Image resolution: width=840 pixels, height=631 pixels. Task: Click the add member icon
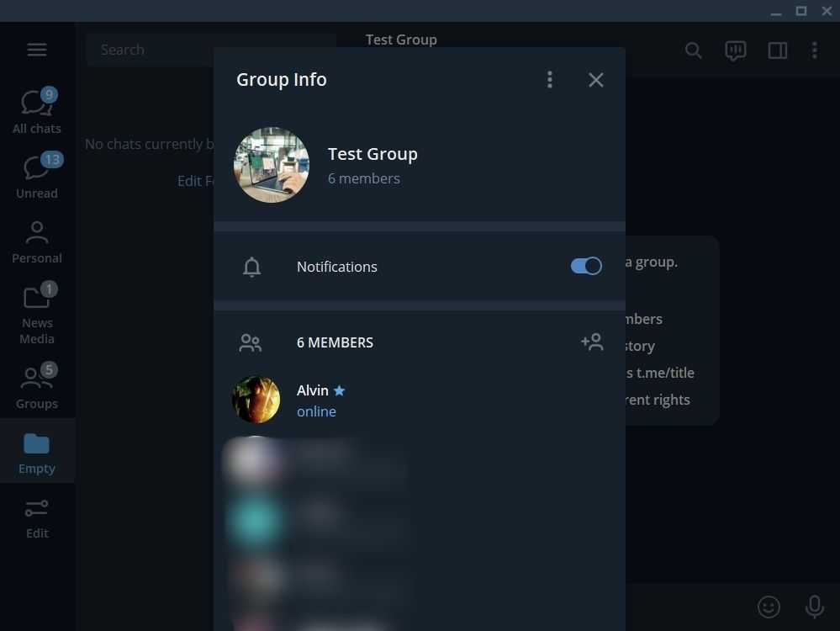click(x=592, y=342)
